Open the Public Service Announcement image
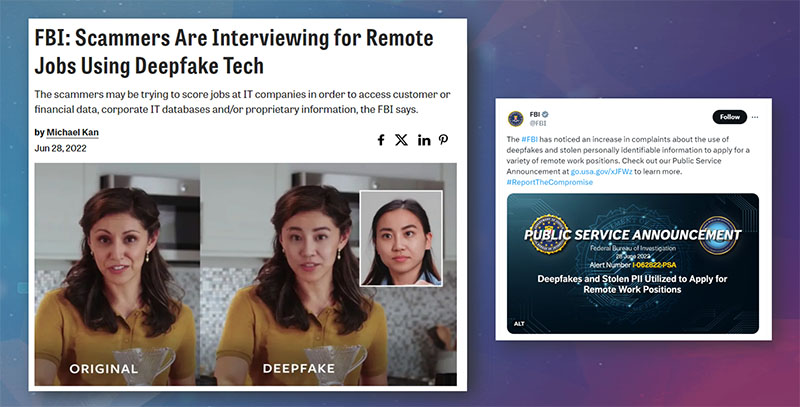 click(633, 264)
